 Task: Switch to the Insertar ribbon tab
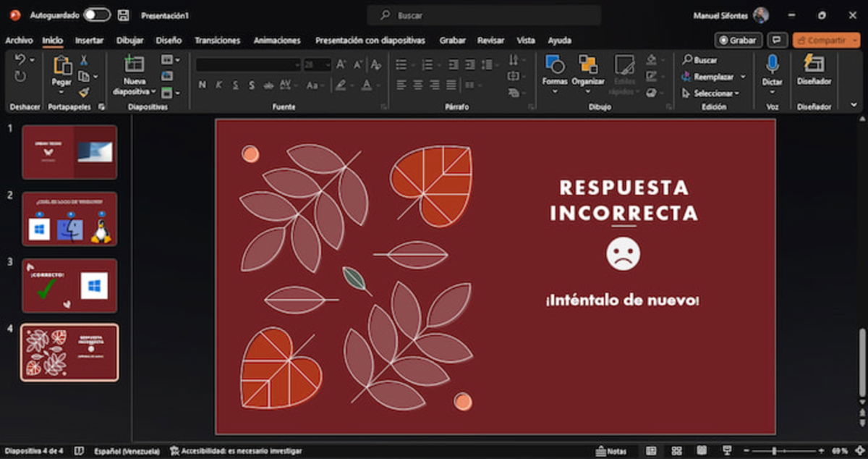[x=89, y=41]
